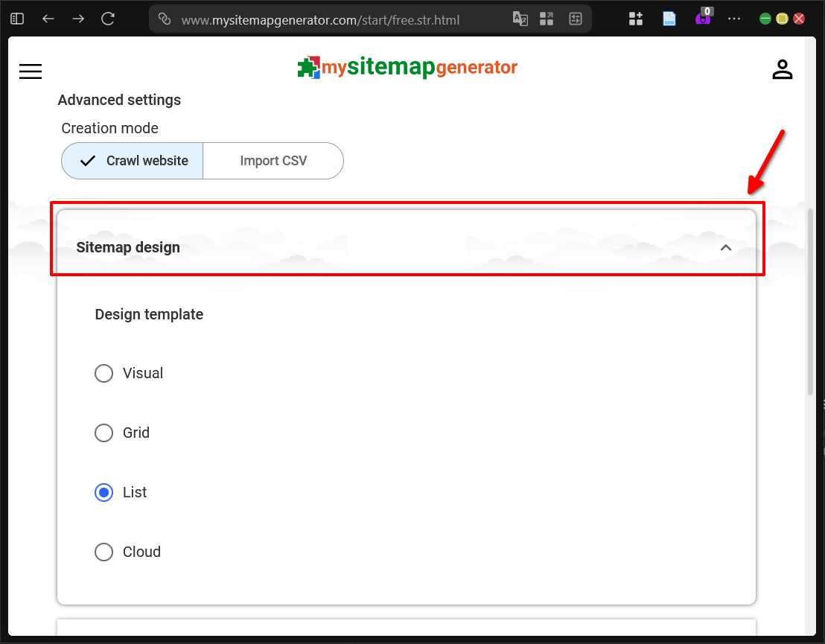Open the user account icon
This screenshot has width=825, height=644.
[783, 69]
